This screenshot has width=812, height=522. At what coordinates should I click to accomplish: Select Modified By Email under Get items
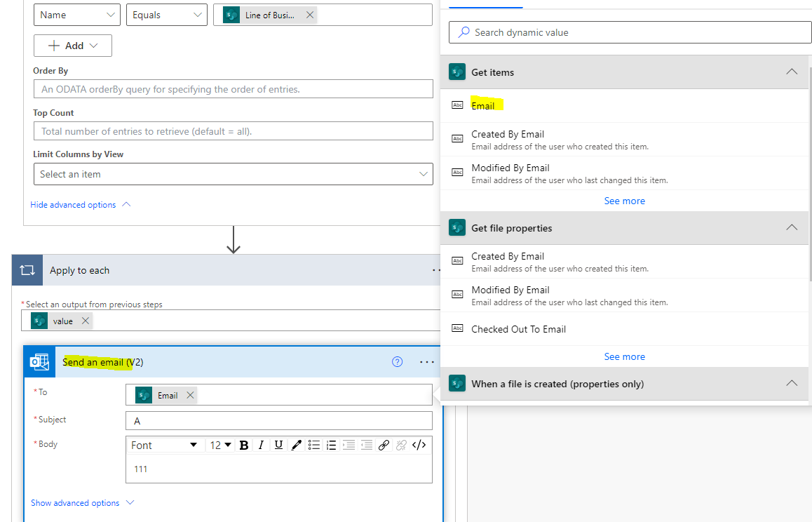click(624, 173)
